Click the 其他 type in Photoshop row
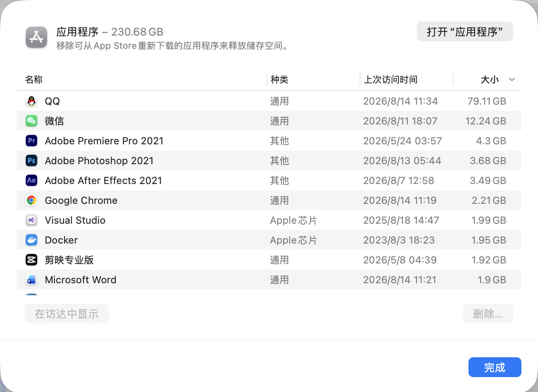The height and width of the screenshot is (392, 538). (x=279, y=160)
